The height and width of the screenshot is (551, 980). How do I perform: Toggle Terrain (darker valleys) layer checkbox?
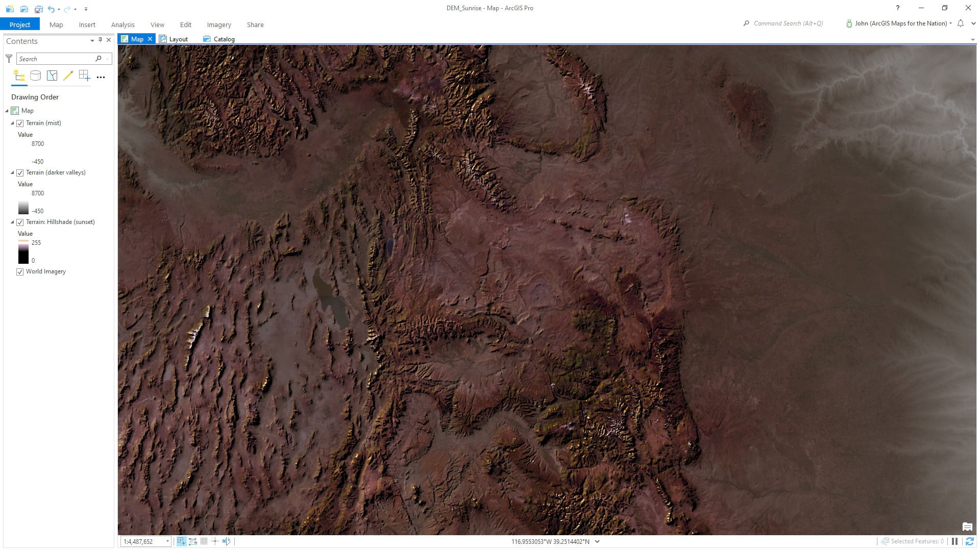[x=20, y=172]
